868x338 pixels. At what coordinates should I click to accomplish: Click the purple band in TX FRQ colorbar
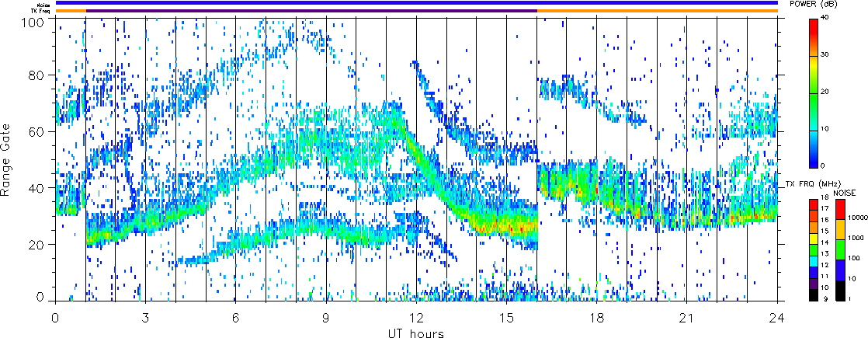point(814,284)
